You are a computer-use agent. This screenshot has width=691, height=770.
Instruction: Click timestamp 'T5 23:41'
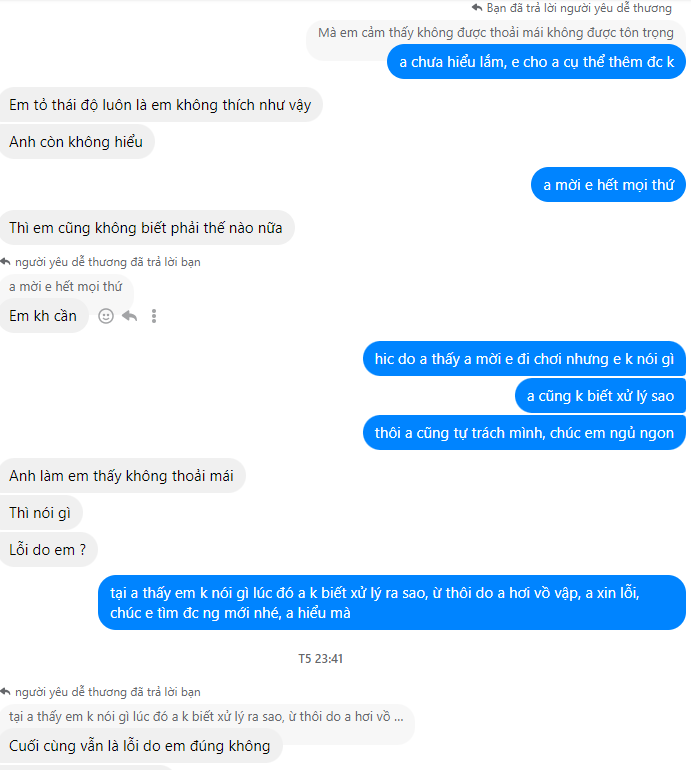click(320, 659)
